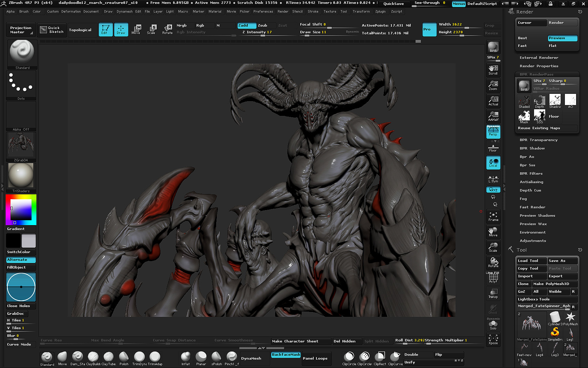Open the TriShaders material picker

tap(21, 178)
